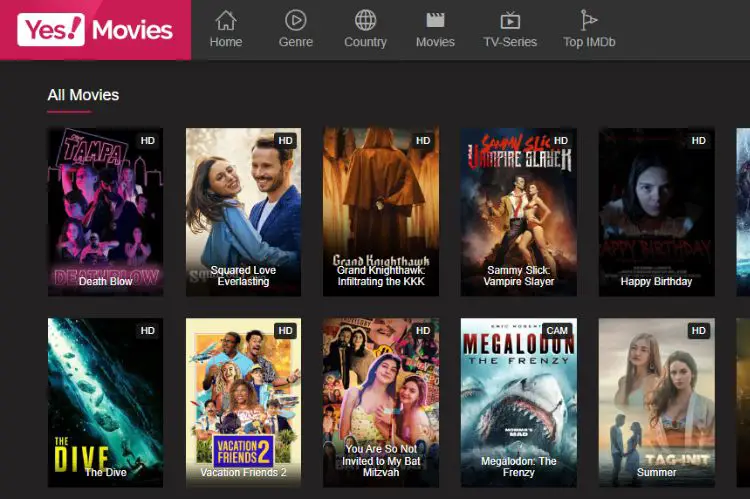Click the Movies clapperboard icon
Image resolution: width=750 pixels, height=499 pixels.
[x=435, y=21]
